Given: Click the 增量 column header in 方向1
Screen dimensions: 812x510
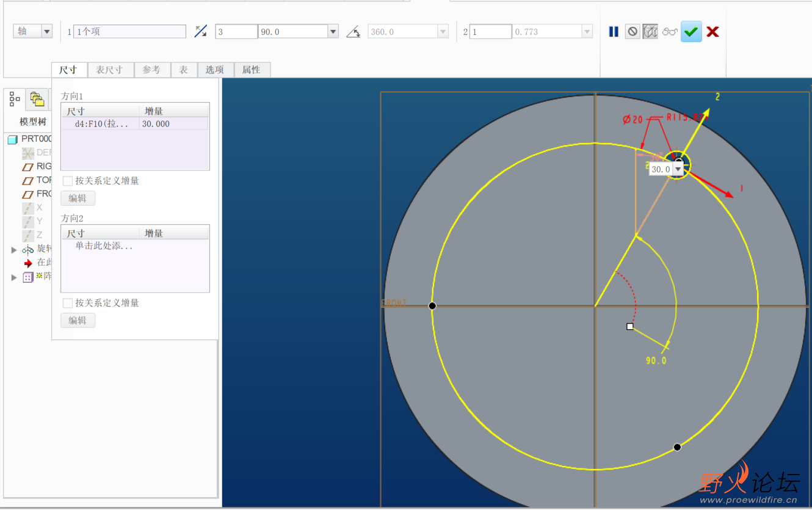Looking at the screenshot, I should [174, 111].
